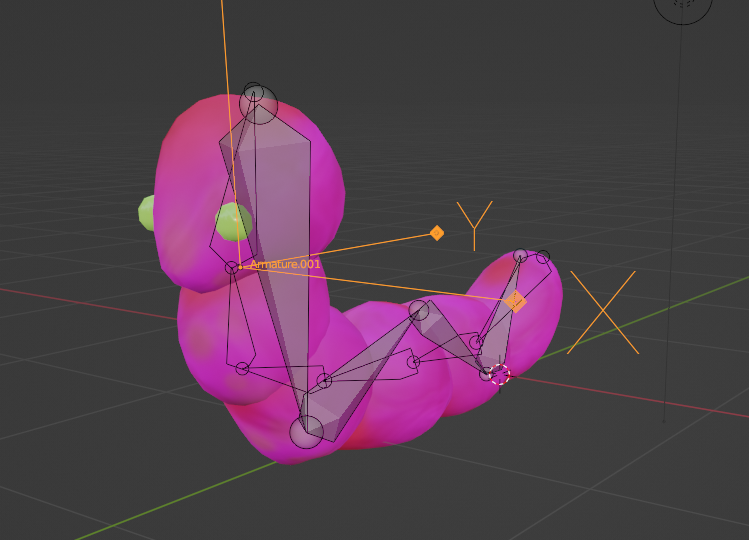Click the bone joint at the armature origin

coord(232,267)
